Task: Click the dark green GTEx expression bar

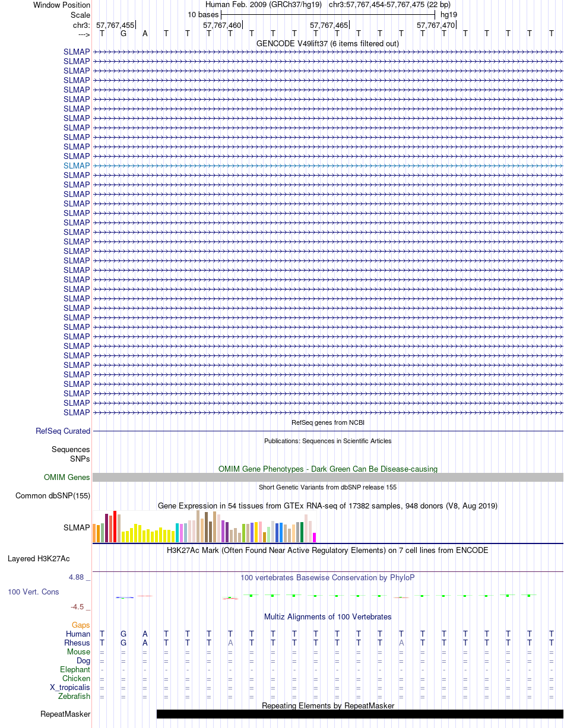Action: 302,532
